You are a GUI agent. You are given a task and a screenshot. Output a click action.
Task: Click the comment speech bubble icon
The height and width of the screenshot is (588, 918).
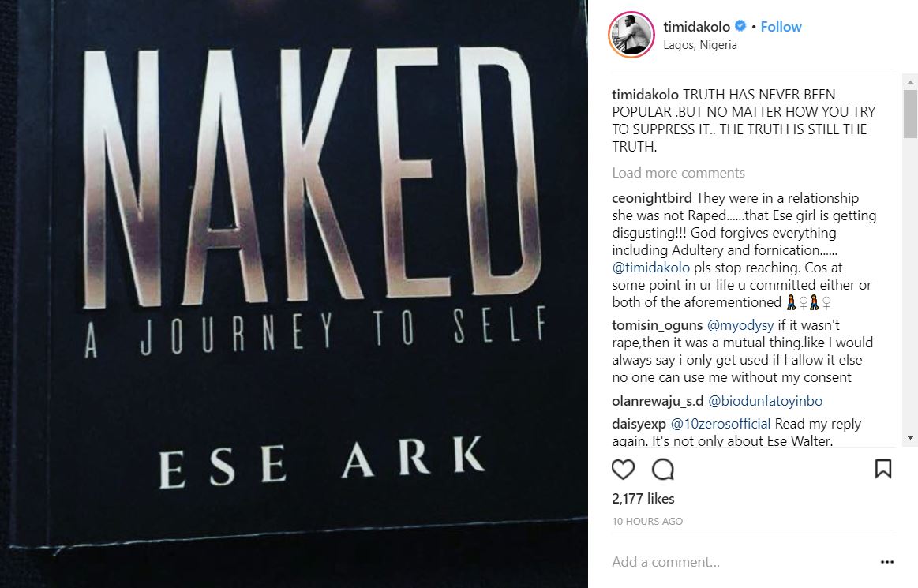(663, 470)
